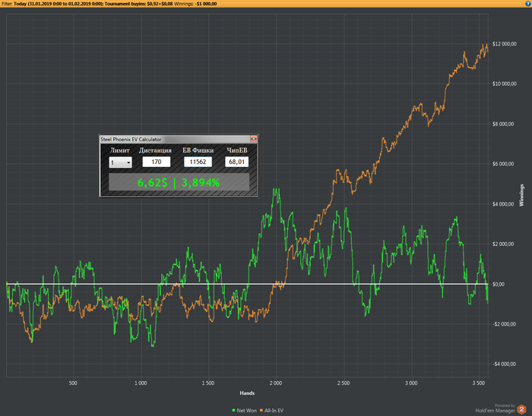Click the All-In EV legend entry
This screenshot has height=416, width=532.
tap(272, 410)
